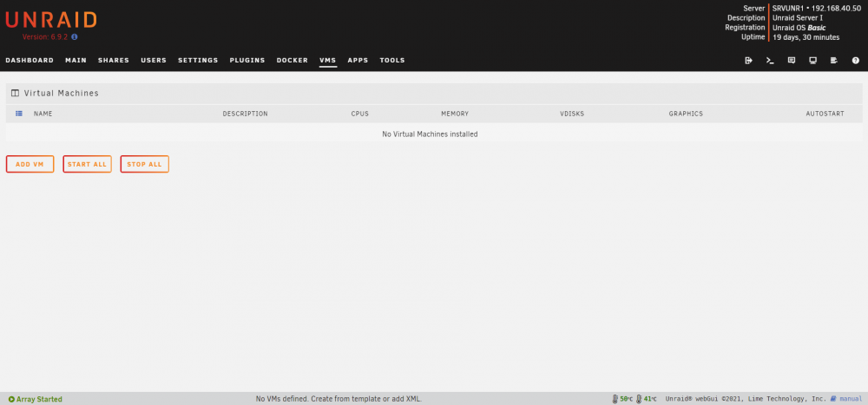Click the version info icon next to 6.9.2
The image size is (868, 405).
click(75, 37)
